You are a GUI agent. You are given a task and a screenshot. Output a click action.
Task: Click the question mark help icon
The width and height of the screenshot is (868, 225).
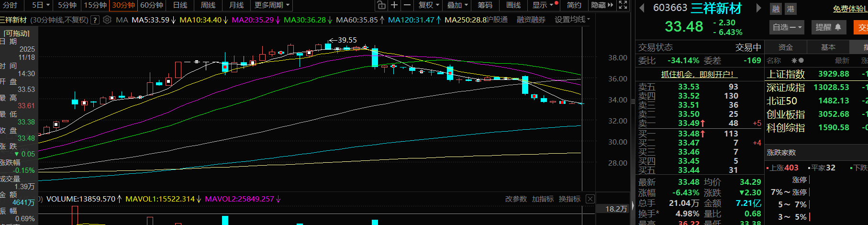point(95,20)
